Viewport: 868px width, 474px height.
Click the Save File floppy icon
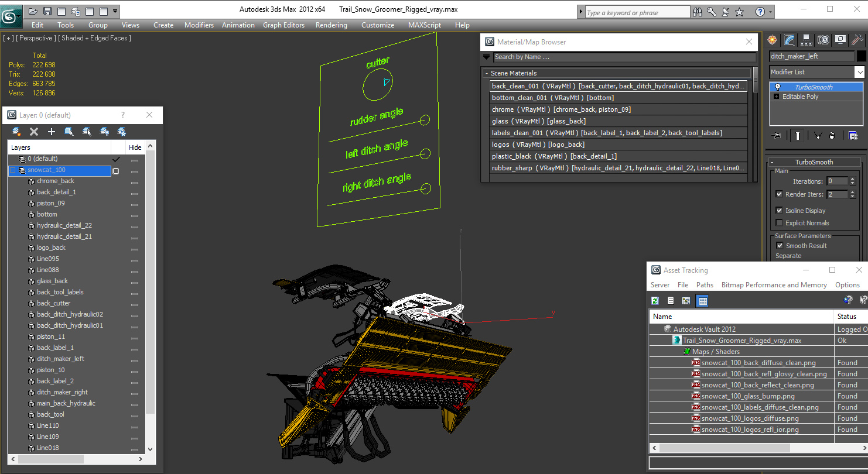click(47, 11)
